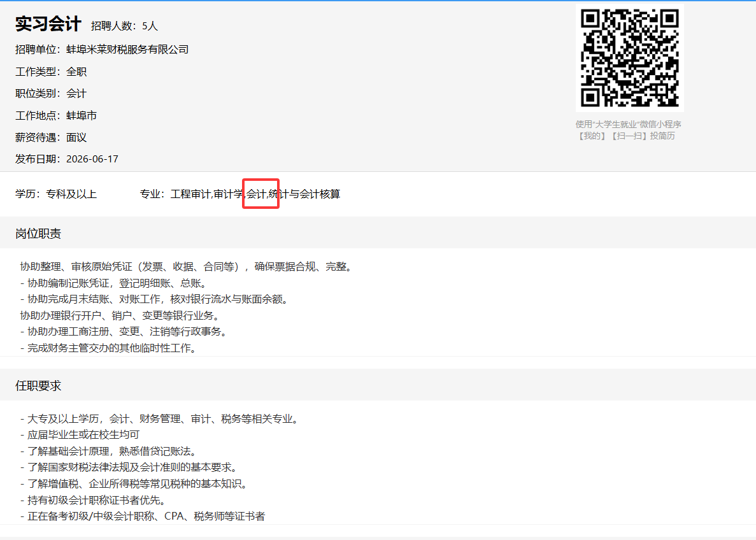756x540 pixels.
Task: Click the 薪资待遇：面议 line
Action: [x=50, y=138]
